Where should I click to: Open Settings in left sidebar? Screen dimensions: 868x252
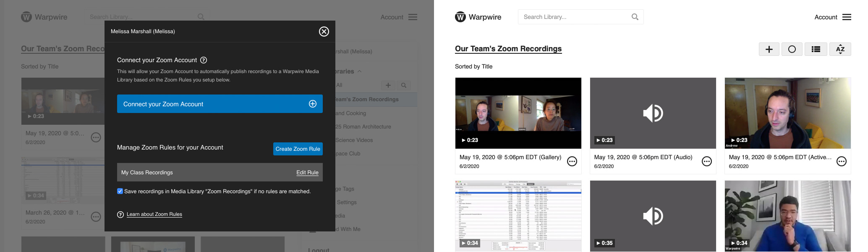click(347, 202)
